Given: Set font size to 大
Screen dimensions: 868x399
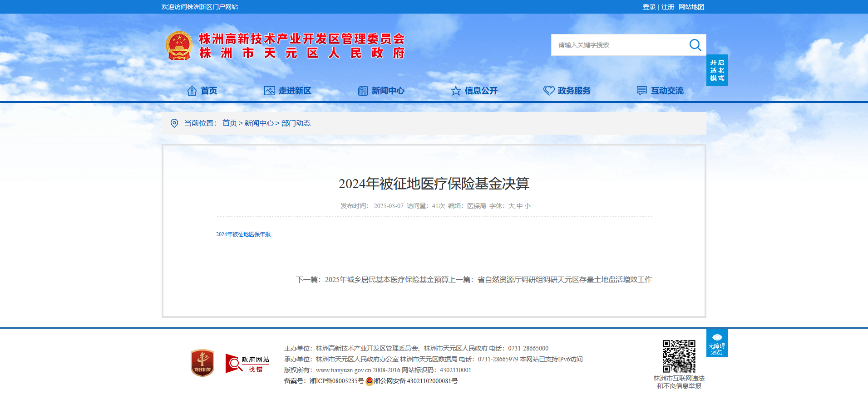Looking at the screenshot, I should (x=512, y=206).
